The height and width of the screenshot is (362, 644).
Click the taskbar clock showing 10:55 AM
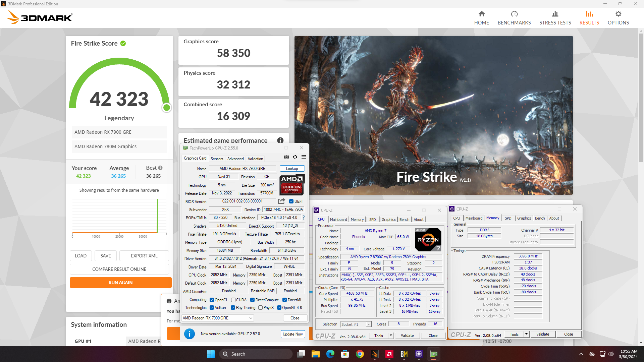coord(628,354)
